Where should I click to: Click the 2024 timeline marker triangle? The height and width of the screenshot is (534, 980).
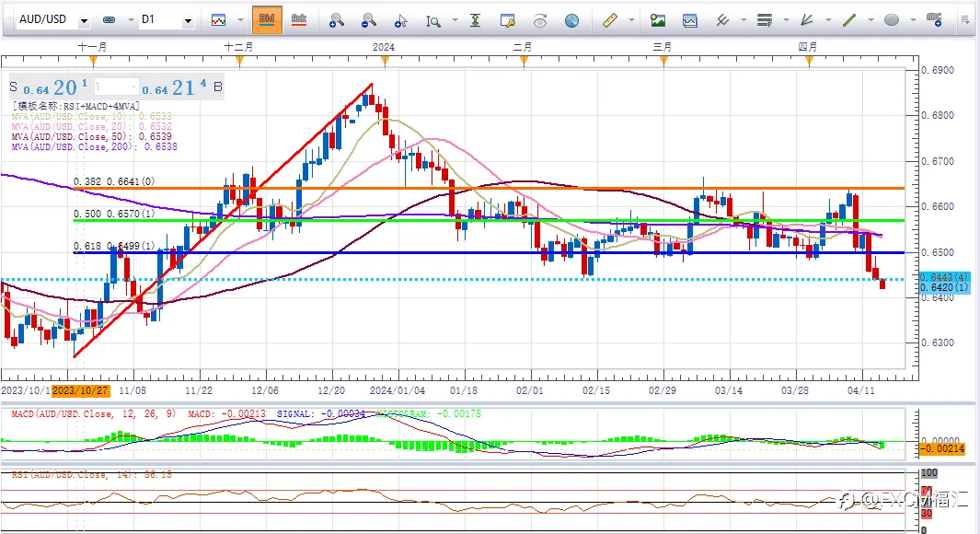click(x=385, y=60)
